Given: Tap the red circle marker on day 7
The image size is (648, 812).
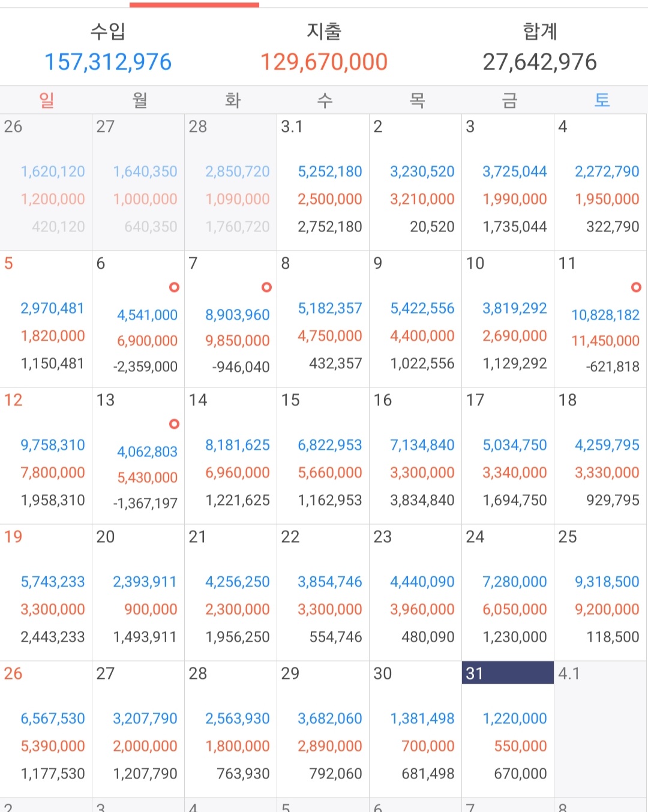Looking at the screenshot, I should [x=266, y=287].
